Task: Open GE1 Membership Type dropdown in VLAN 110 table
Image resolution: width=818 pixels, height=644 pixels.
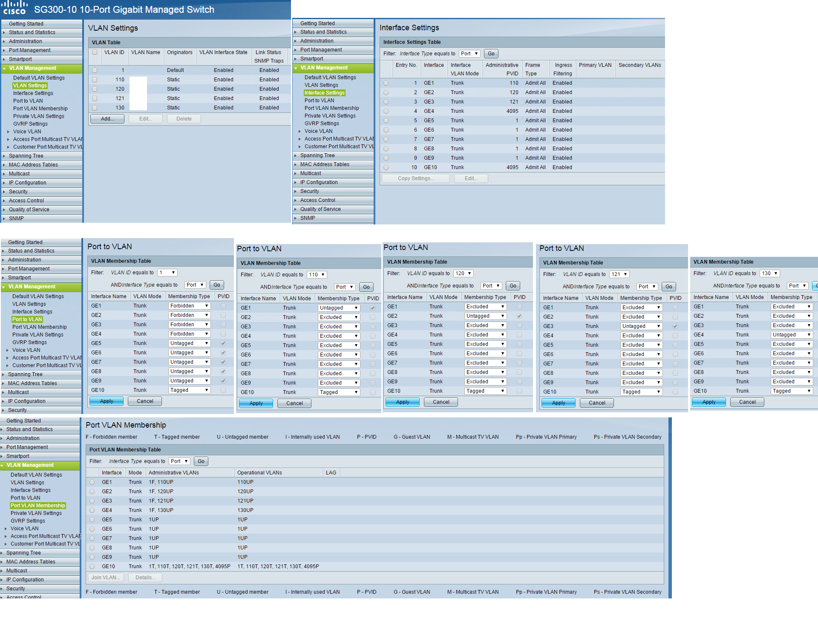Action: [339, 308]
